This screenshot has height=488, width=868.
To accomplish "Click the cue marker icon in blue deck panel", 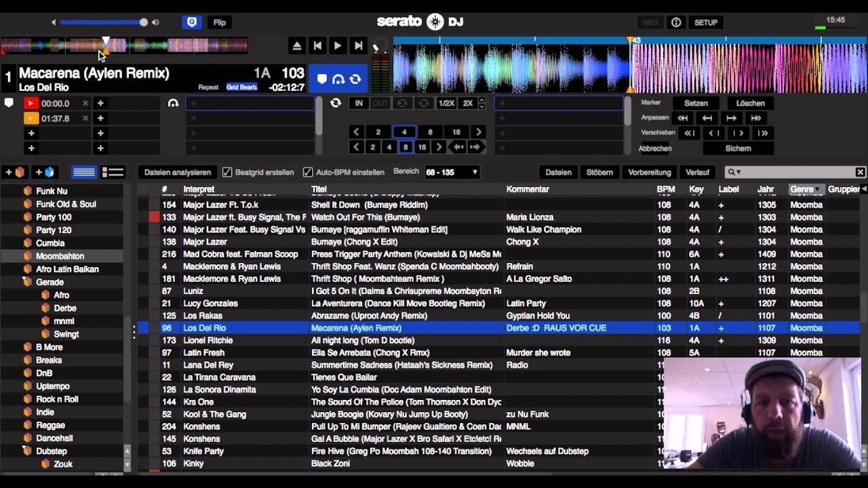I will tap(322, 79).
